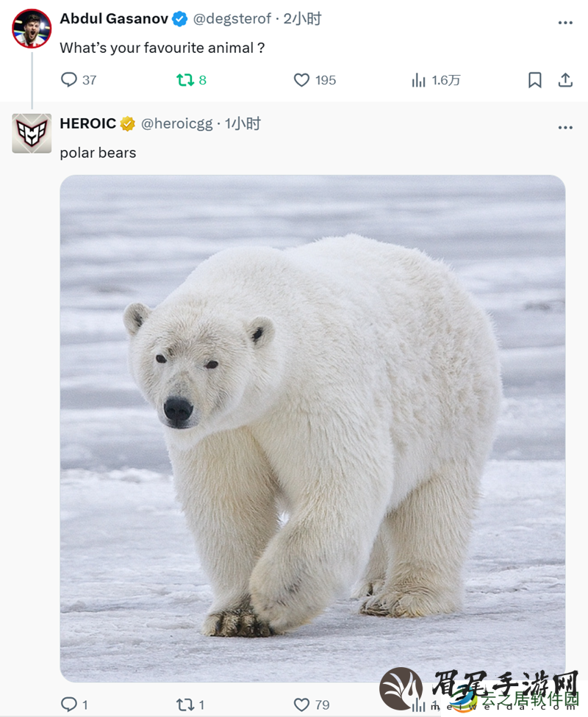Image resolution: width=588 pixels, height=717 pixels.
Task: Like HEROIC's polar bears reply
Action: click(x=312, y=705)
